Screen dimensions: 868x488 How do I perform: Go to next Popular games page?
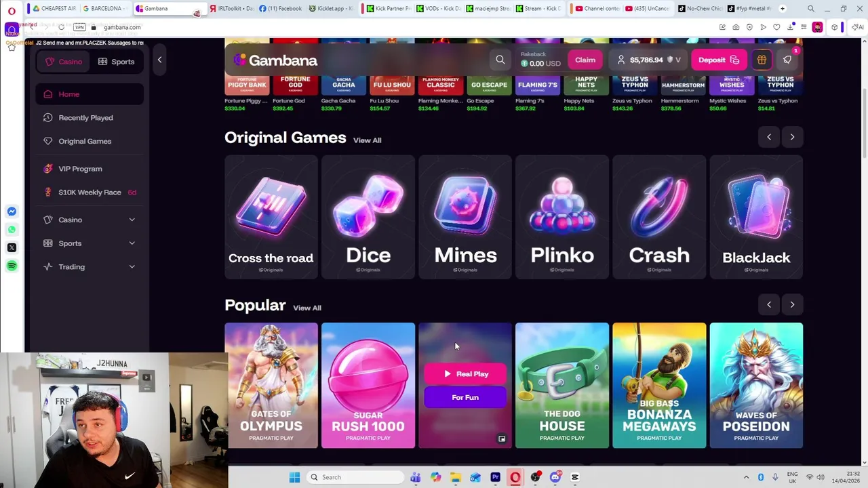tap(792, 304)
